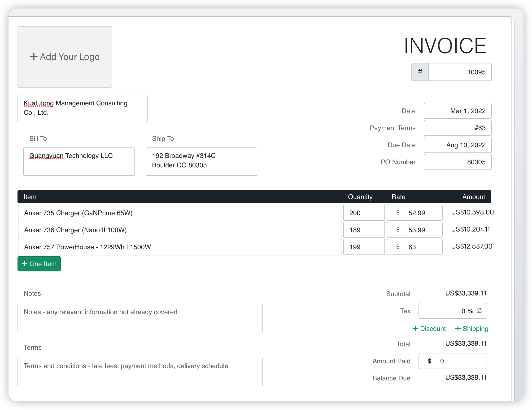Screen dimensions: 532x410
Task: Click the Payment Terms label
Action: (x=392, y=128)
